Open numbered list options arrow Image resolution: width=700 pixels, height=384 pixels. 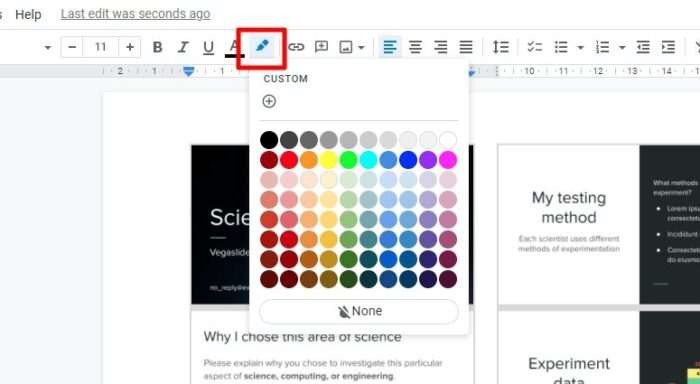pos(622,47)
